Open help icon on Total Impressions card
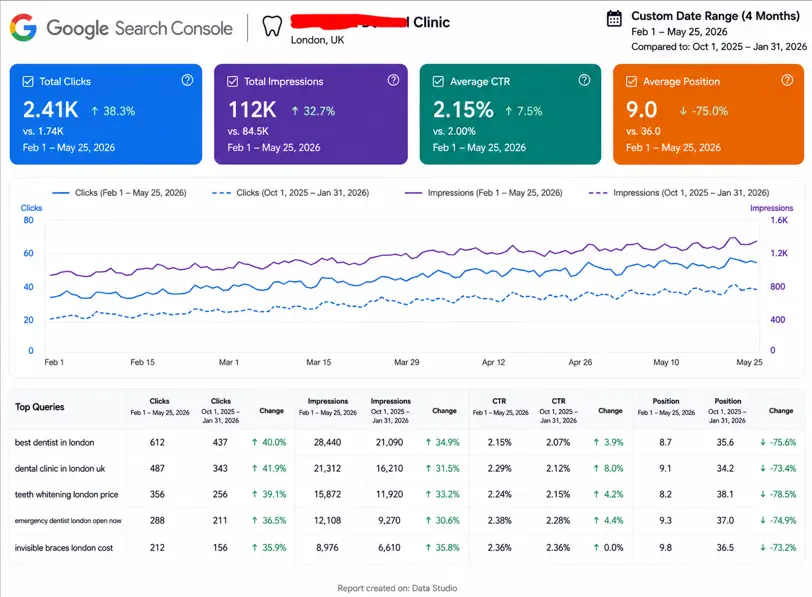 point(394,80)
